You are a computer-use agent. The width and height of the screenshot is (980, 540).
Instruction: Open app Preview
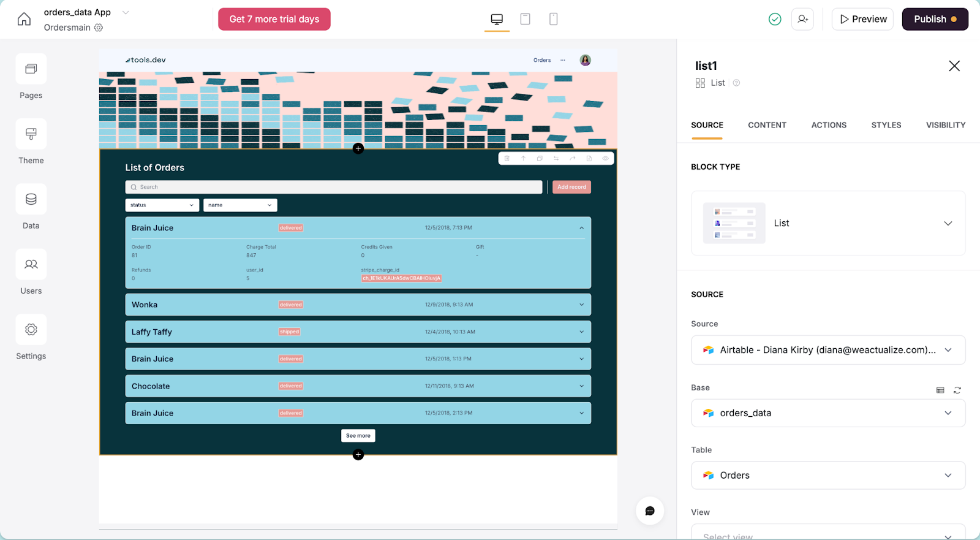pyautogui.click(x=862, y=19)
